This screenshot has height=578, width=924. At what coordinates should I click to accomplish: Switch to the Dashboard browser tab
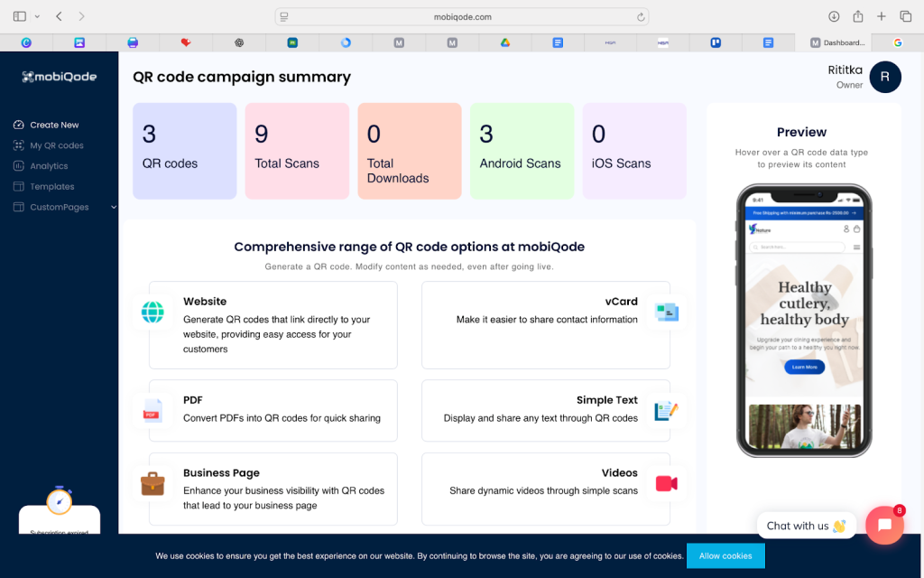point(839,42)
